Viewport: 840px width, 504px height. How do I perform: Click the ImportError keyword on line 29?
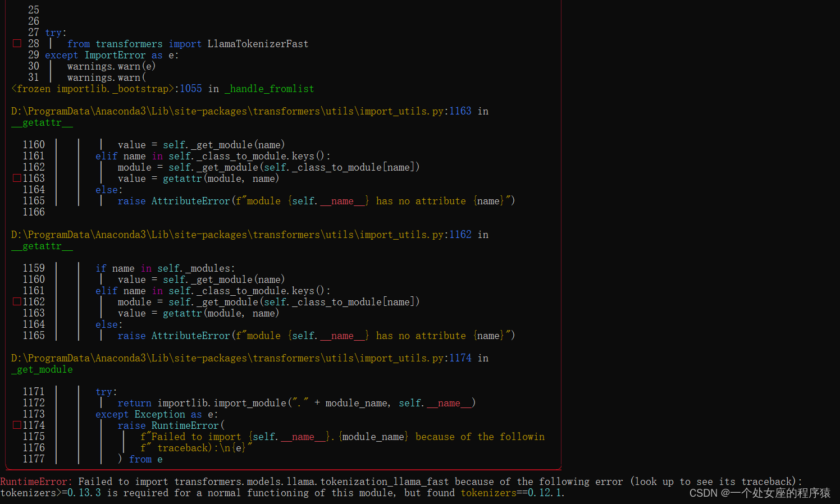115,54
